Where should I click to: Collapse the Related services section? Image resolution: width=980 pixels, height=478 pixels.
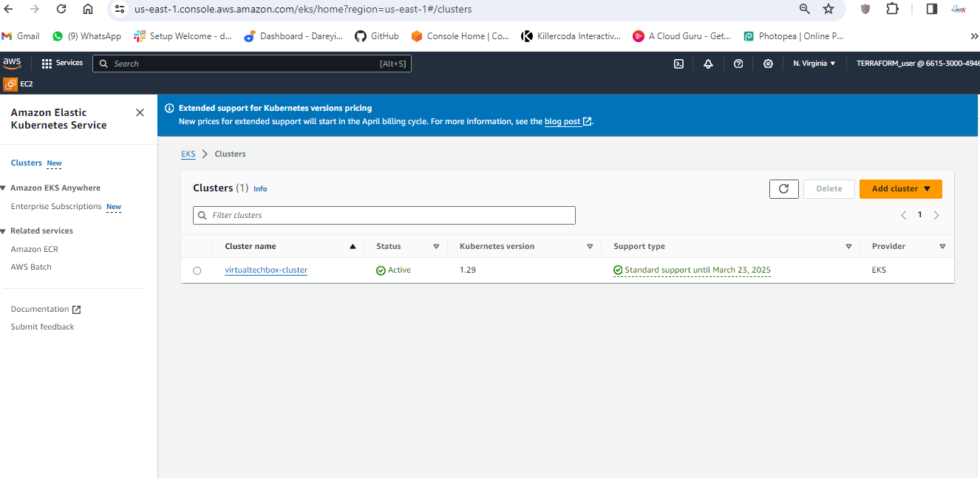click(x=4, y=231)
